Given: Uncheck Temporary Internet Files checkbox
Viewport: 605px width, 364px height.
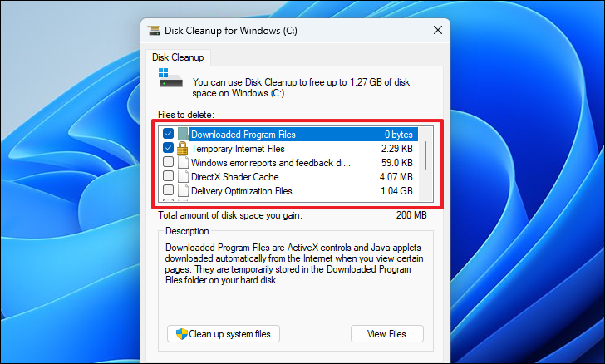Looking at the screenshot, I should [168, 148].
